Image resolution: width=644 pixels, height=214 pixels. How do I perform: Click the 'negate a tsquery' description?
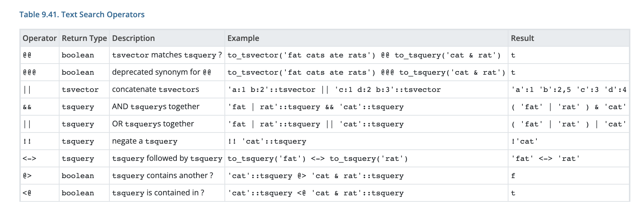(x=145, y=141)
